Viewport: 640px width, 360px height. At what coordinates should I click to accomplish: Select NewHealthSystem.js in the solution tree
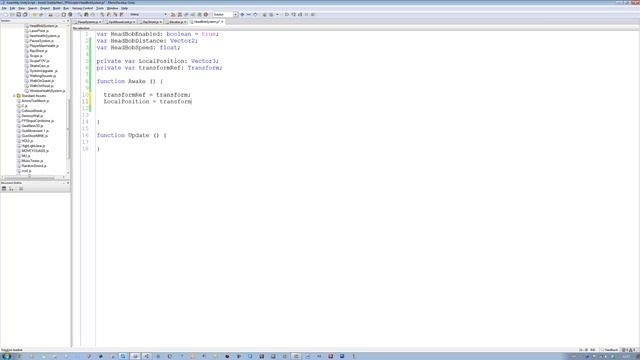[x=44, y=36]
